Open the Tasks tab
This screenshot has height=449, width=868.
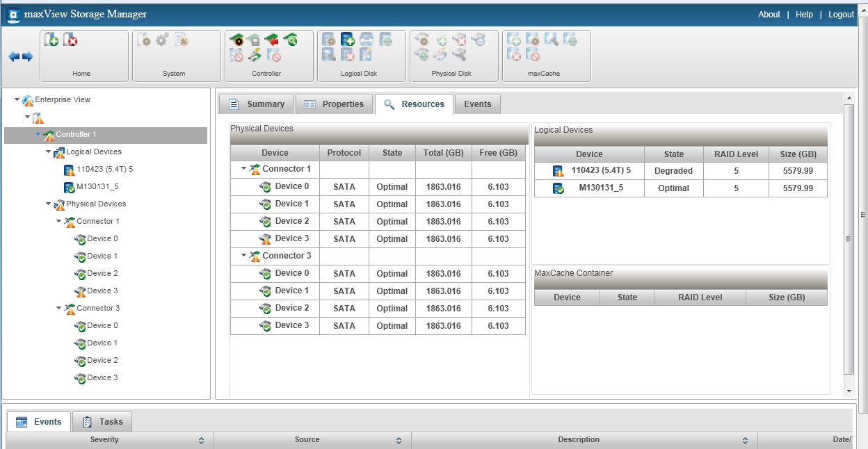(x=102, y=421)
